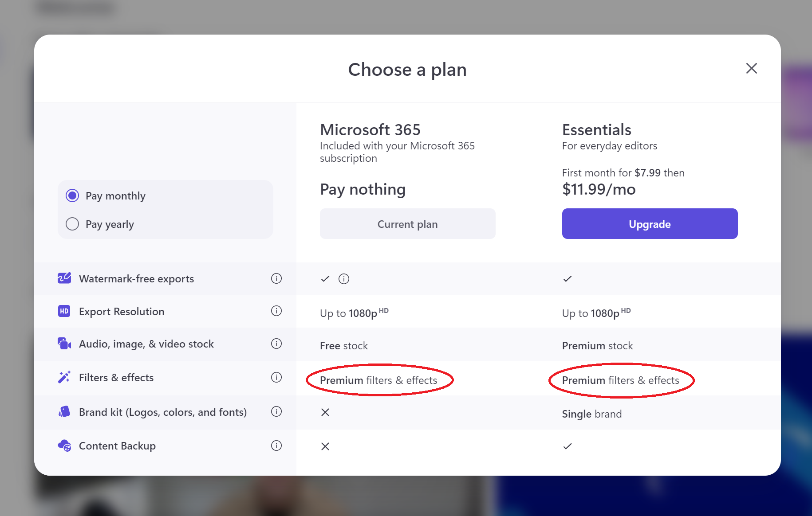Click the Audio, image, & video stock icon

(64, 344)
